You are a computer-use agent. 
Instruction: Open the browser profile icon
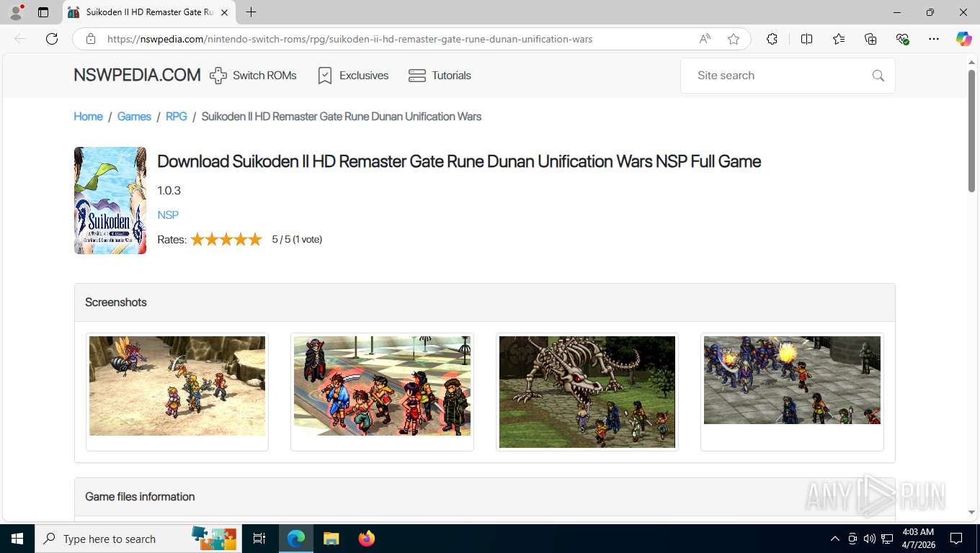coord(16,12)
